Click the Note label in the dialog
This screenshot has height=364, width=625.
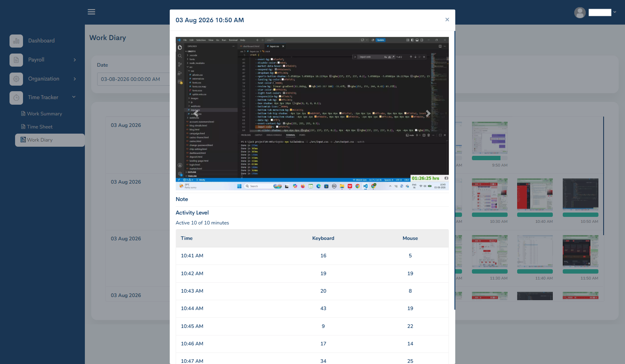[x=182, y=199]
